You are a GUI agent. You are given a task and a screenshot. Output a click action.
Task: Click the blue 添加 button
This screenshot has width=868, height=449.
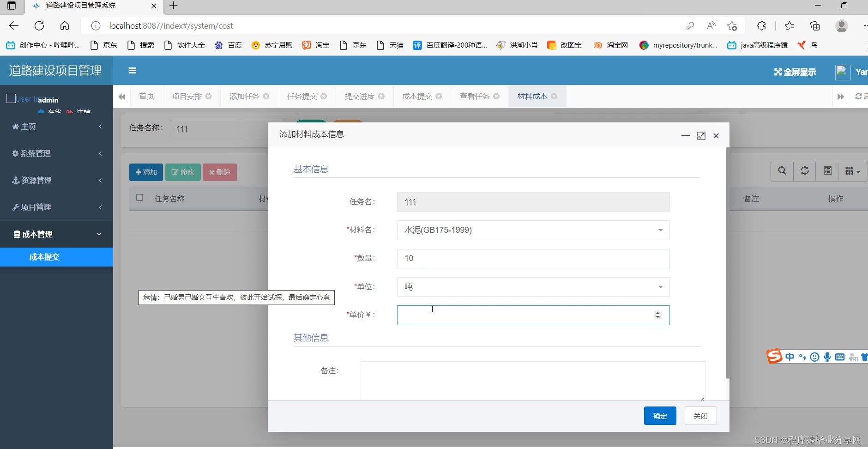(146, 172)
